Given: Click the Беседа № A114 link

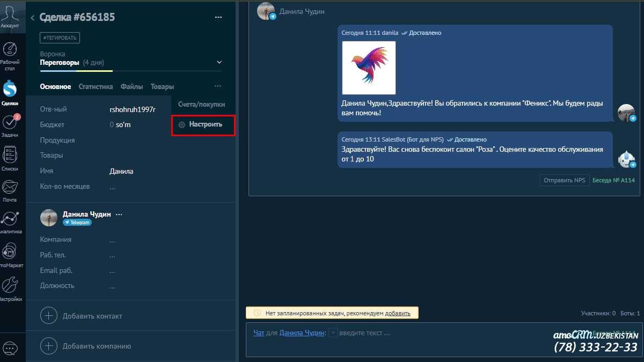Looking at the screenshot, I should coord(613,180).
